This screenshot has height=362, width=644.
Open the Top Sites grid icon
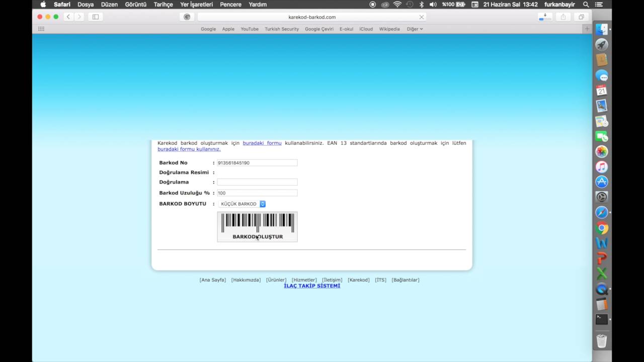pos(41,29)
